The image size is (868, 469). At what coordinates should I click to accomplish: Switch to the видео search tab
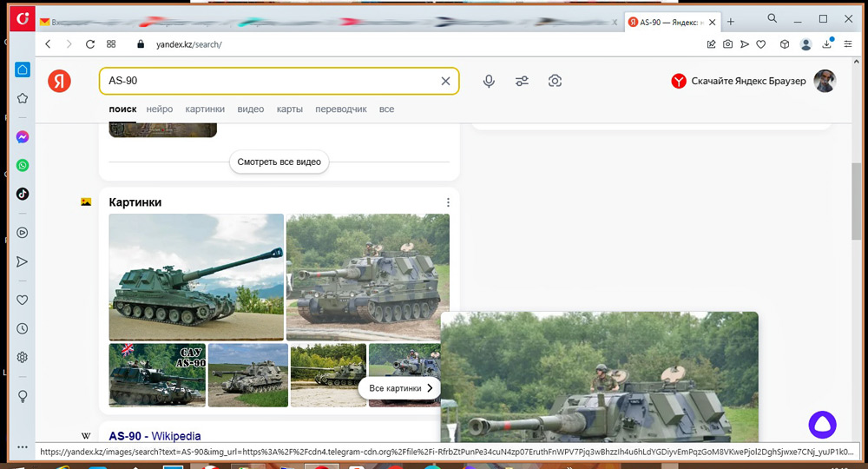click(251, 109)
